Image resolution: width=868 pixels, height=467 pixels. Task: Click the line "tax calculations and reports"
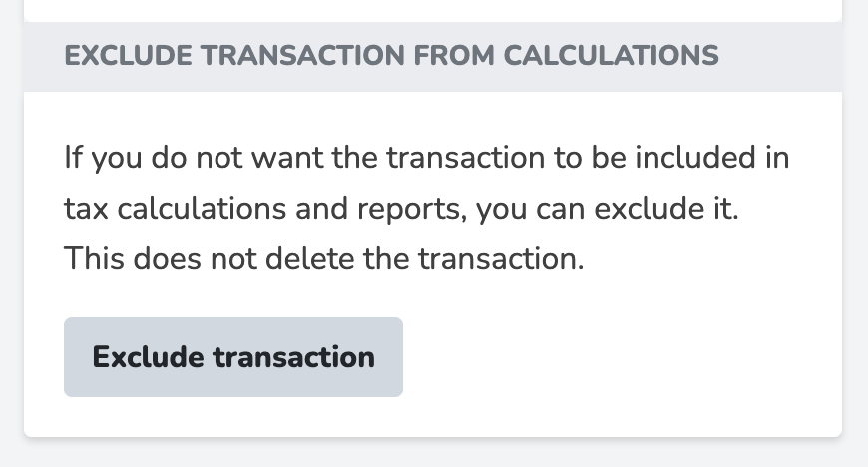click(264, 210)
